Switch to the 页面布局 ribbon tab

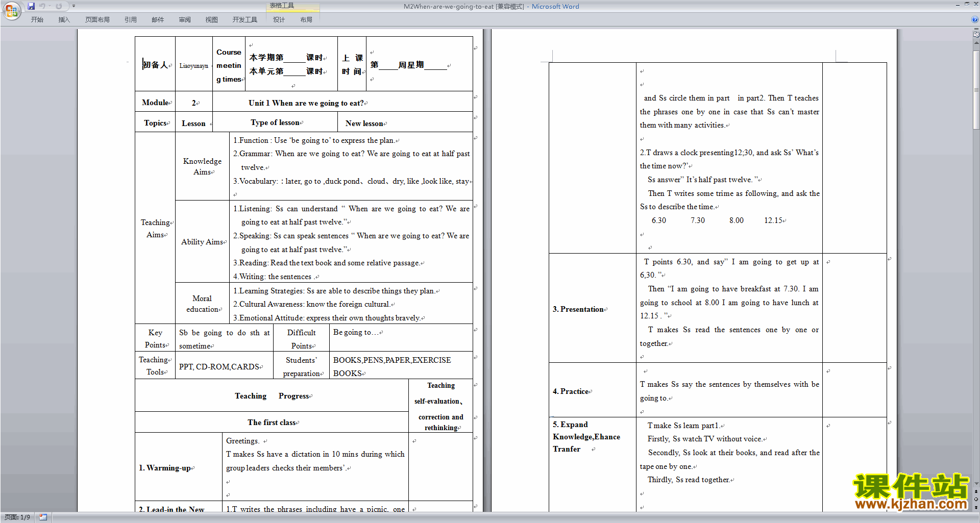click(97, 19)
